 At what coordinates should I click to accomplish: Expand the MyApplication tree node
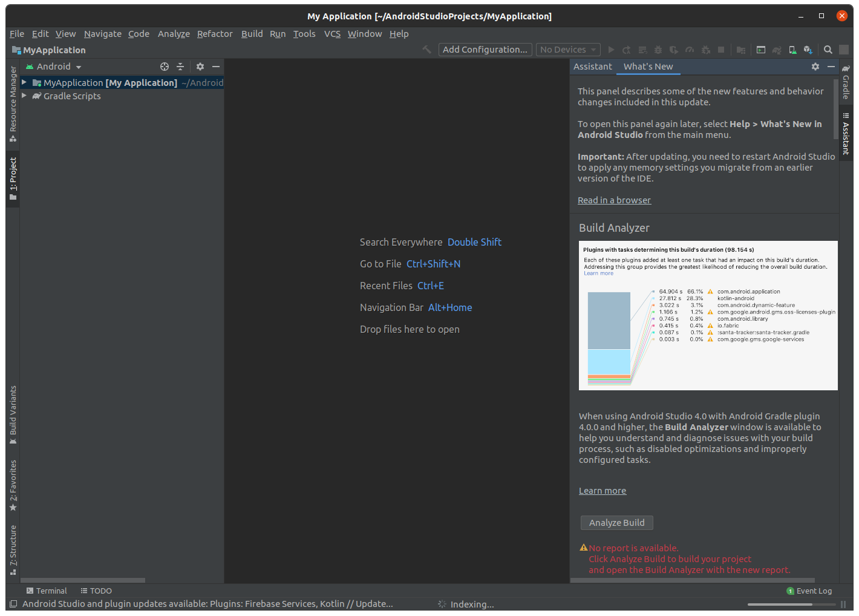24,82
